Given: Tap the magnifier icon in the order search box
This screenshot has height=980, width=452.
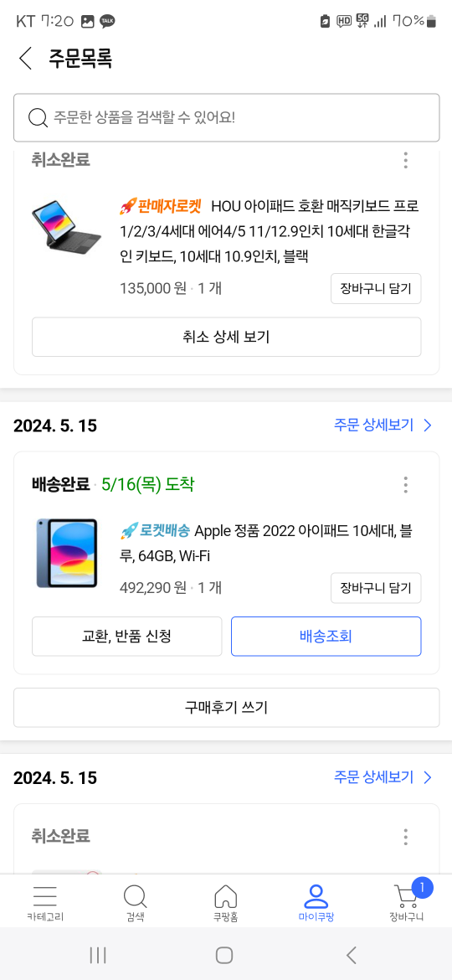Looking at the screenshot, I should (x=39, y=117).
